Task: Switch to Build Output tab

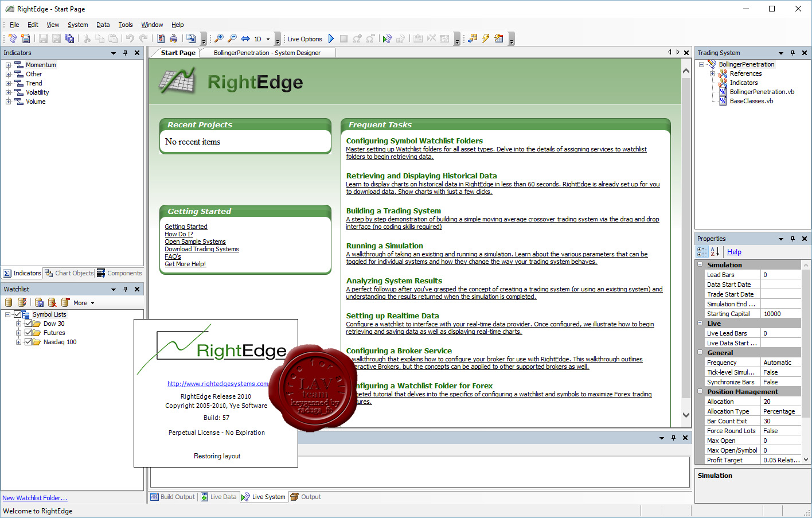Action: point(173,497)
